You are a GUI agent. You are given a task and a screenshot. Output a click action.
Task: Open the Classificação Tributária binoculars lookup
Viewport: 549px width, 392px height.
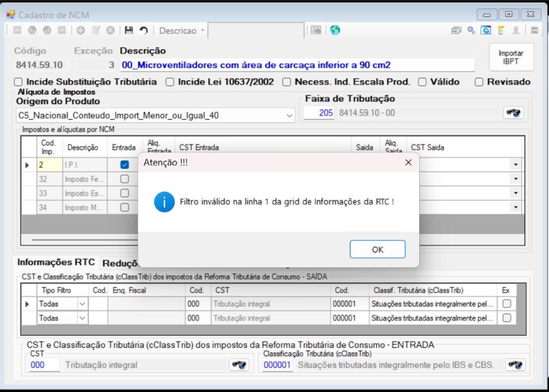click(515, 365)
